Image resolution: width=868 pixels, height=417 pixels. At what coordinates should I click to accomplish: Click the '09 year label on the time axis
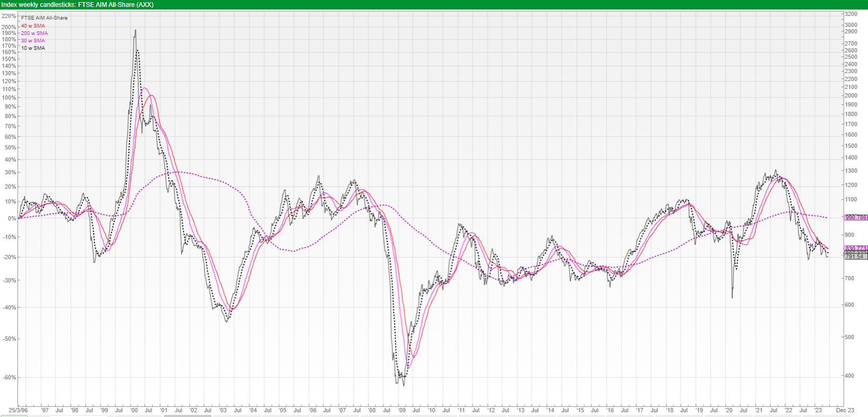coord(402,410)
